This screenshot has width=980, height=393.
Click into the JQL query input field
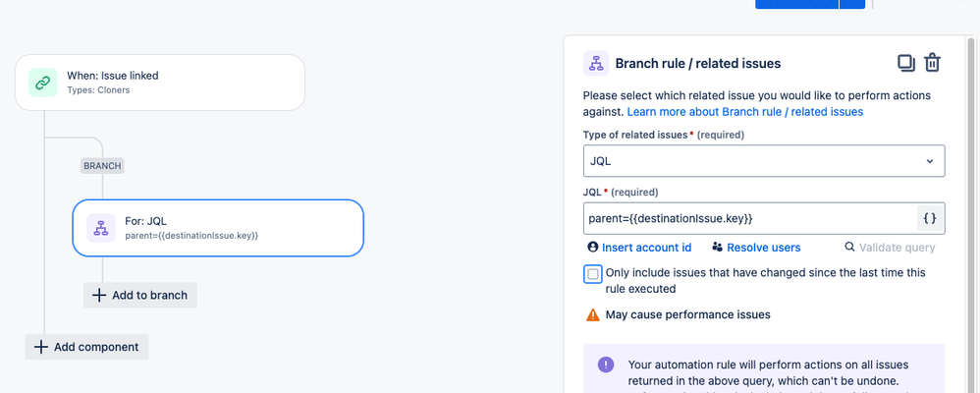(x=750, y=218)
